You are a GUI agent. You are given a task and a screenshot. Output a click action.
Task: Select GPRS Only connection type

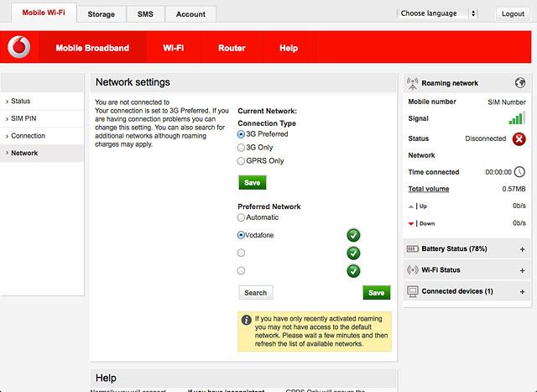click(x=241, y=161)
